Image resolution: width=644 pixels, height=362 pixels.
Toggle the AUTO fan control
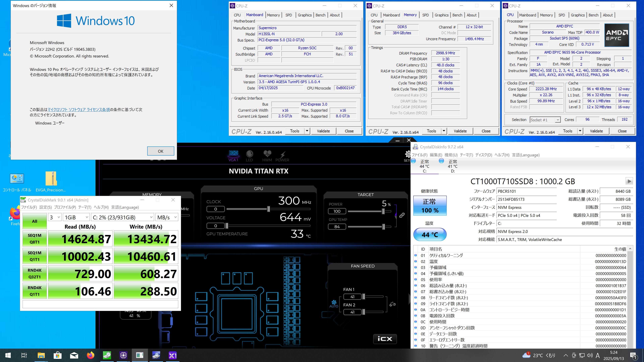coord(334,304)
